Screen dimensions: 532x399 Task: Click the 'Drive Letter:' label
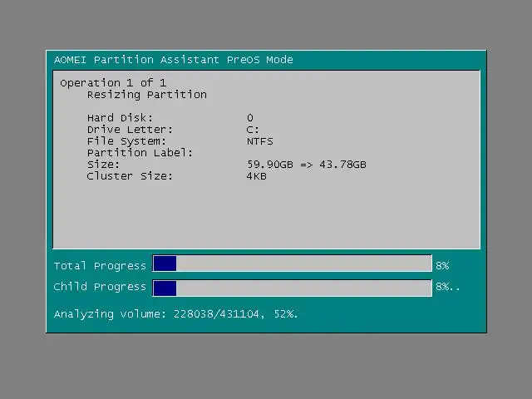(130, 130)
